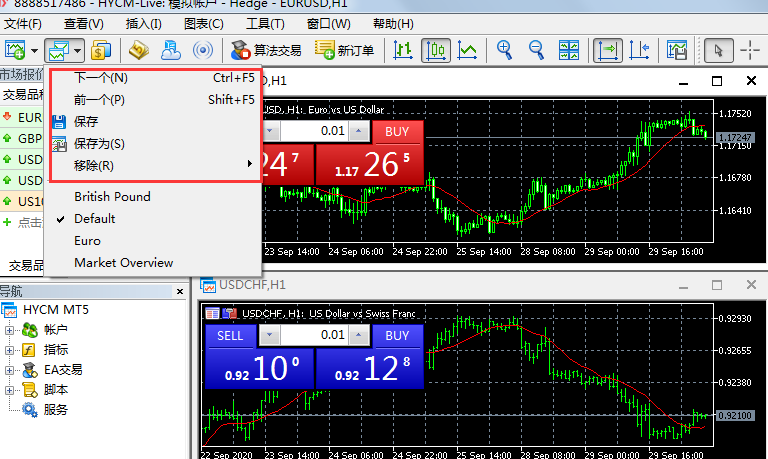
Task: Open the 图表(C) menu
Action: tap(203, 23)
